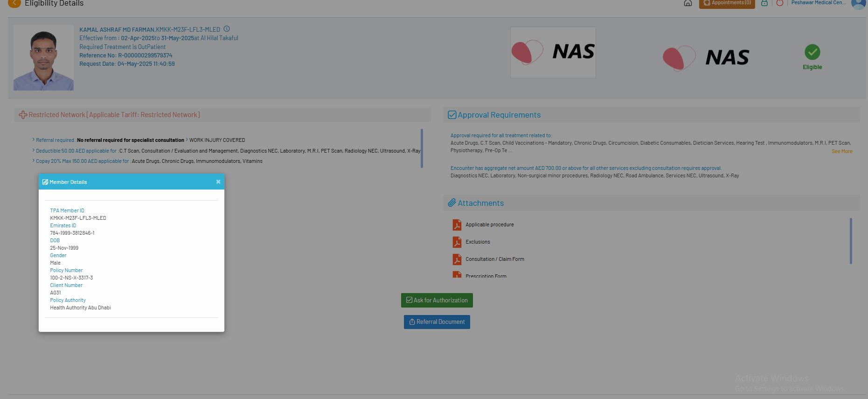
Task: Click the green lock icon
Action: (764, 3)
